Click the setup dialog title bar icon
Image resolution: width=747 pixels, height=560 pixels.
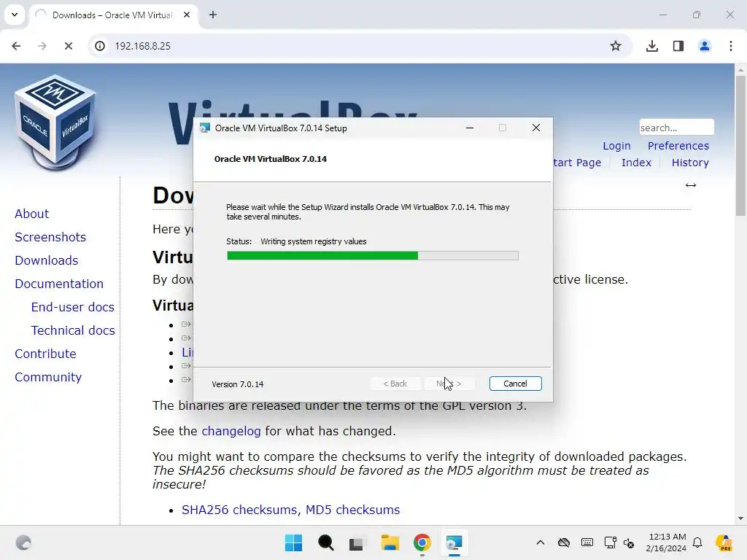pos(205,128)
